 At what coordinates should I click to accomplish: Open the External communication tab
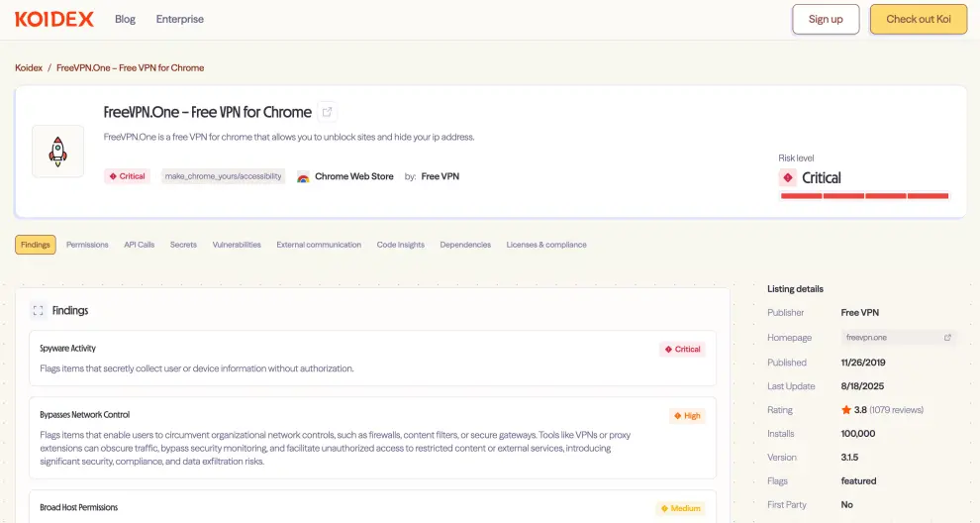click(x=319, y=245)
